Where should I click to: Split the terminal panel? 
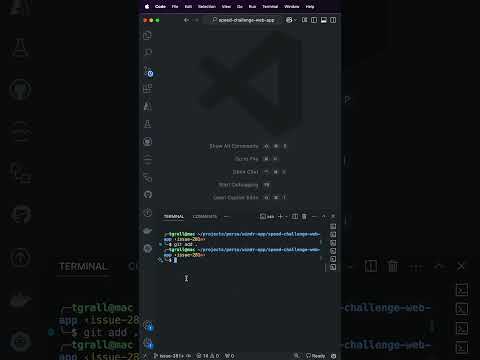295,217
